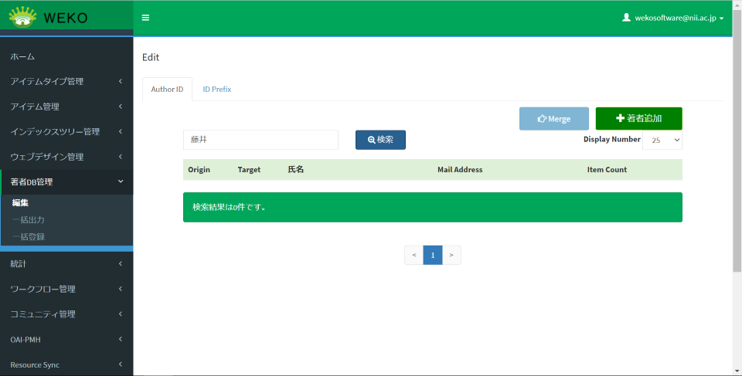
Task: Click the page vertical scrollbar
Action: point(737,141)
